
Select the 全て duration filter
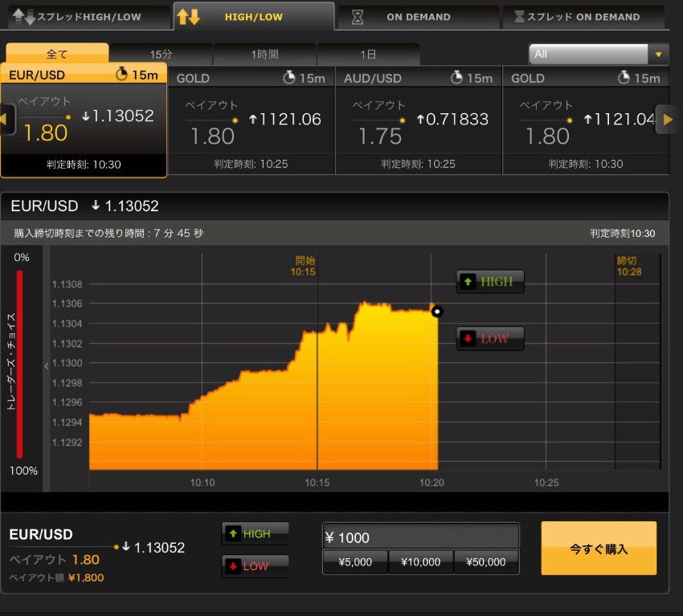57,54
